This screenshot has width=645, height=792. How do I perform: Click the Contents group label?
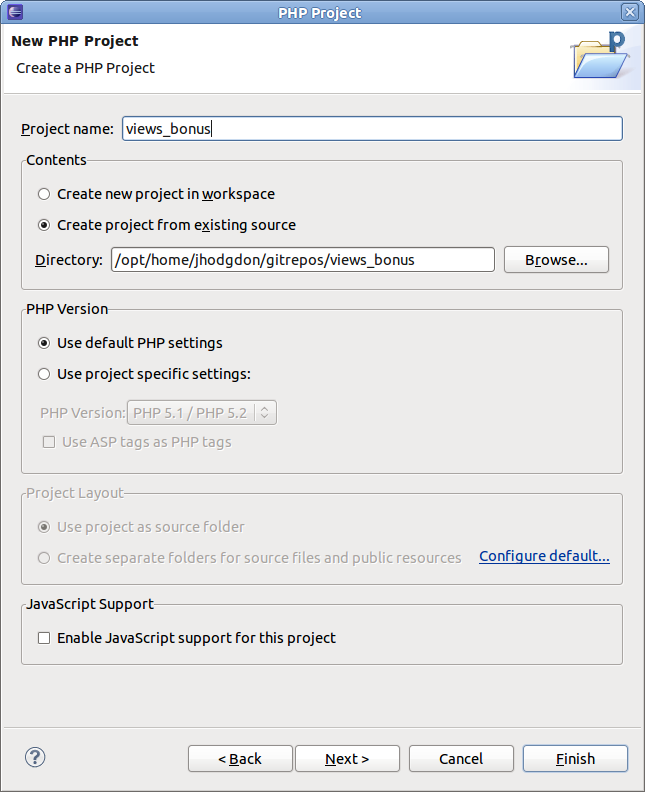pyautogui.click(x=56, y=160)
